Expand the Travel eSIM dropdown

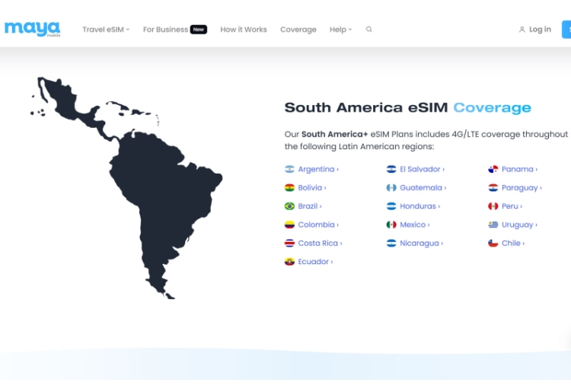106,30
